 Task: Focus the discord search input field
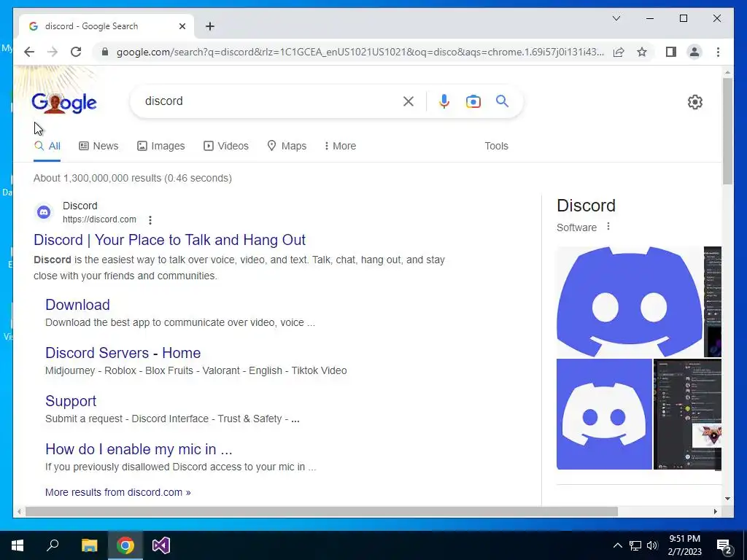click(x=271, y=101)
